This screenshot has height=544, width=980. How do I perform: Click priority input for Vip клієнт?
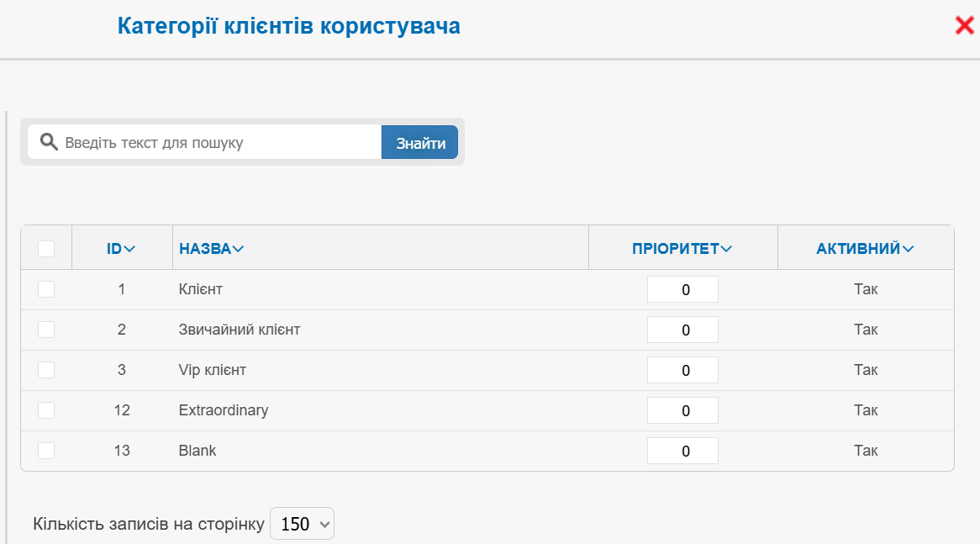click(x=682, y=370)
